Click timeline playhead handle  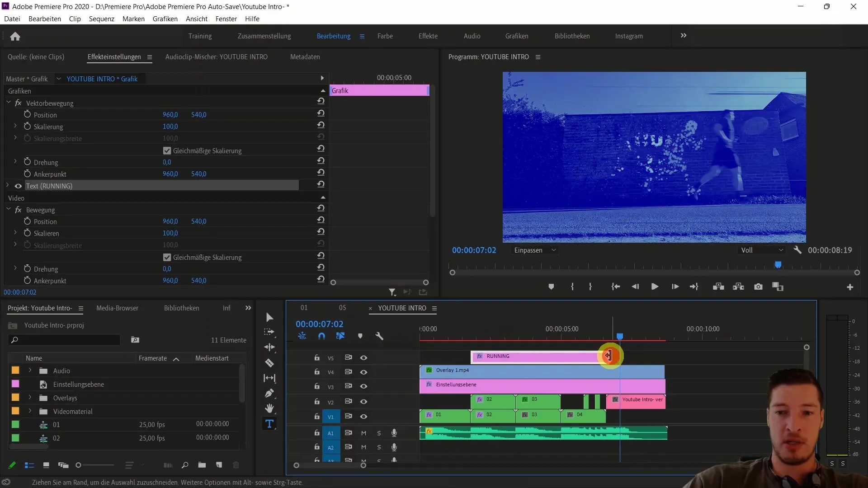620,337
